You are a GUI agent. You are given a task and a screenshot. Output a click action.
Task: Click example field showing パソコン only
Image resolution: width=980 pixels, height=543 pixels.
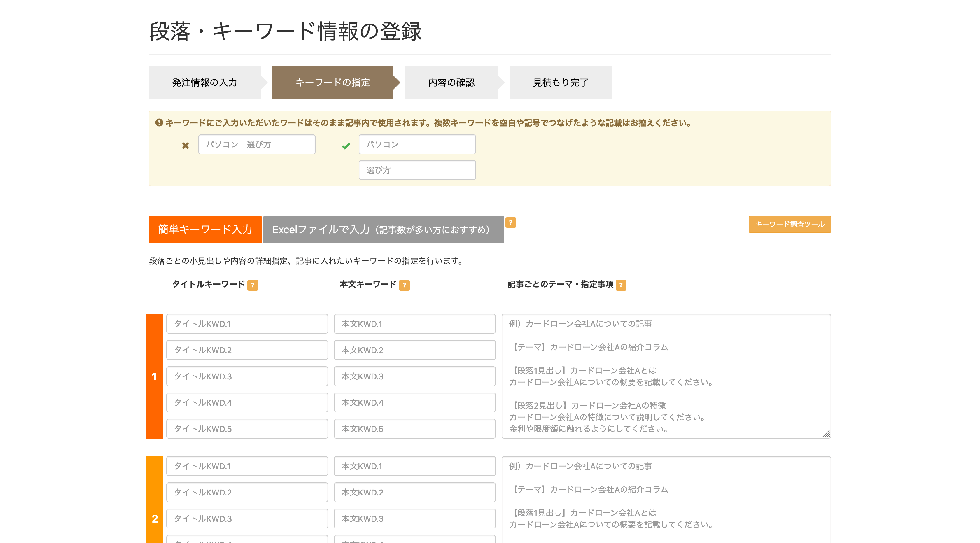point(417,144)
